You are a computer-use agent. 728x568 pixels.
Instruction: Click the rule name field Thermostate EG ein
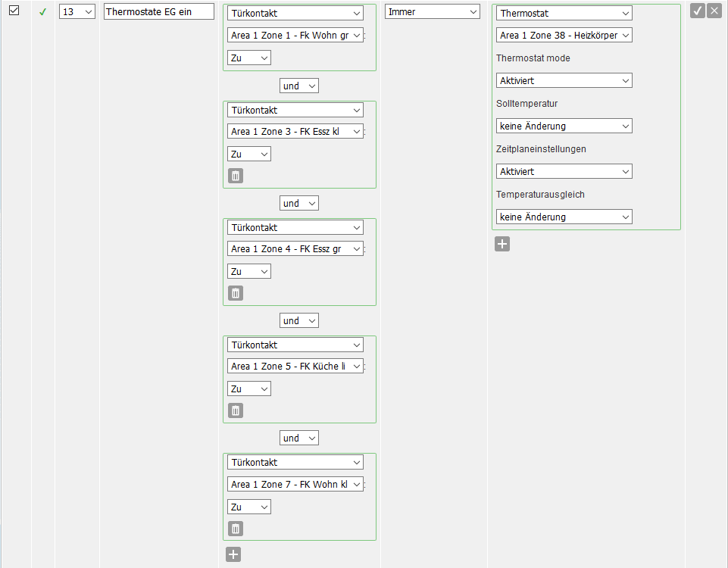pos(159,12)
